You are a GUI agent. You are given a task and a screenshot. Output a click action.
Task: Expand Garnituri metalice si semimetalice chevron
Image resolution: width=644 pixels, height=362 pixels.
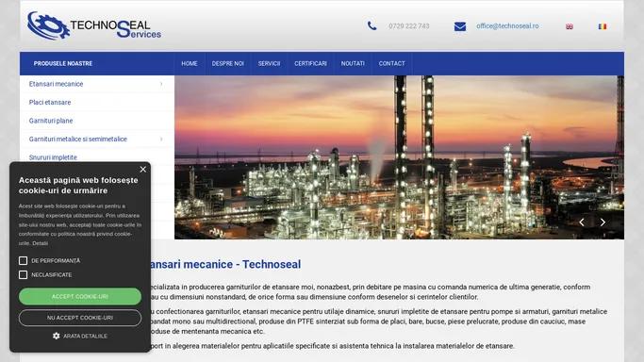click(x=161, y=140)
